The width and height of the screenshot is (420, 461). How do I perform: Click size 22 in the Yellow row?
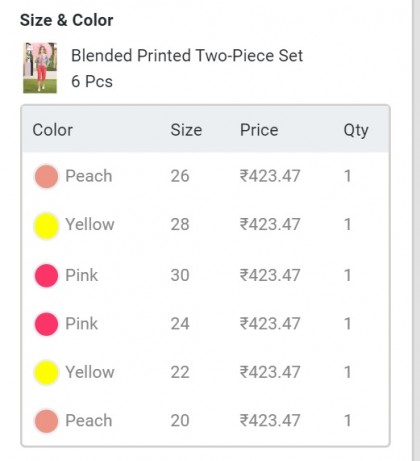coord(180,372)
